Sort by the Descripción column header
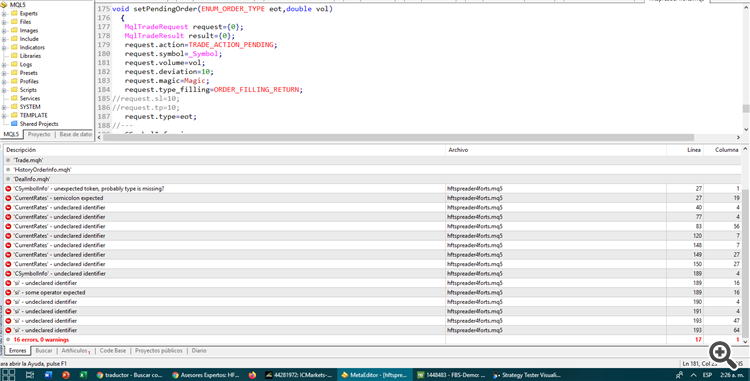Image resolution: width=750 pixels, height=381 pixels. click(x=224, y=150)
